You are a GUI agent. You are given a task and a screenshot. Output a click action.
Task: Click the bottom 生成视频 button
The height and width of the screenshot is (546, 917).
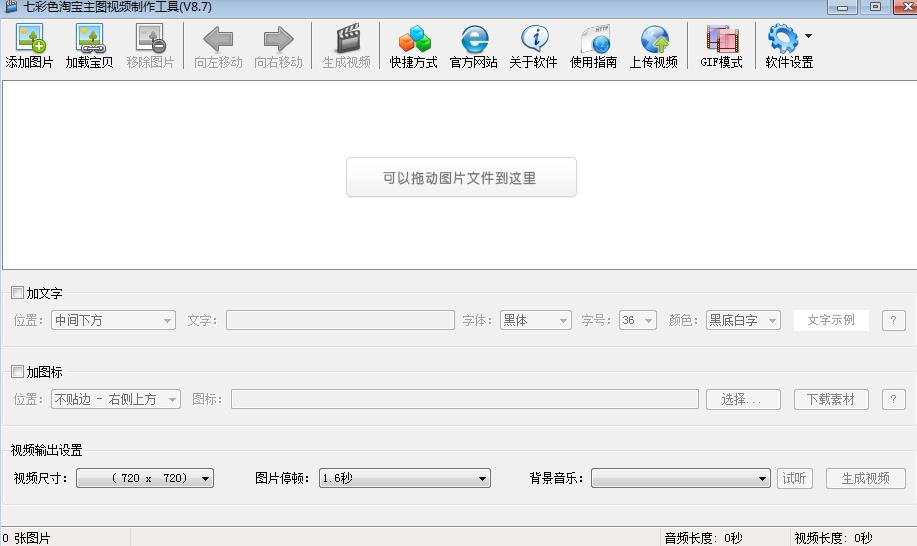(x=866, y=478)
